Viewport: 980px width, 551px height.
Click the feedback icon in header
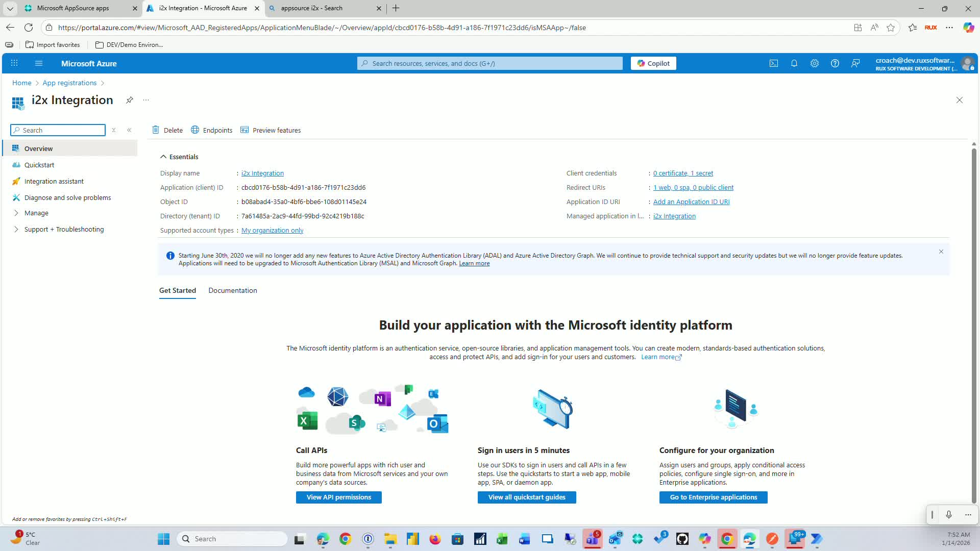pyautogui.click(x=855, y=63)
